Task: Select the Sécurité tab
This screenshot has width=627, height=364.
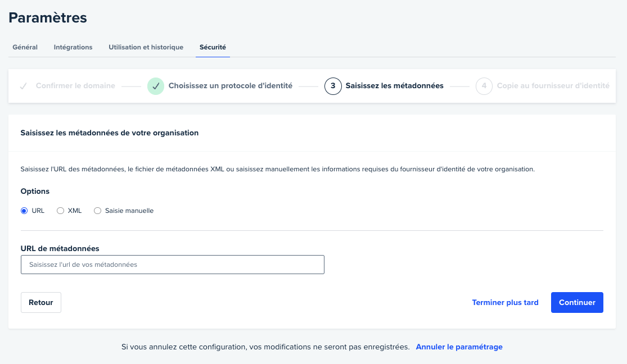Action: pyautogui.click(x=213, y=47)
